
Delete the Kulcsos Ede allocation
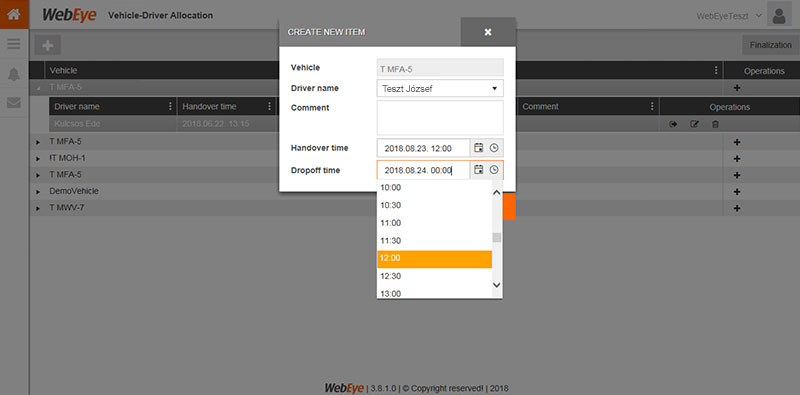coord(715,124)
